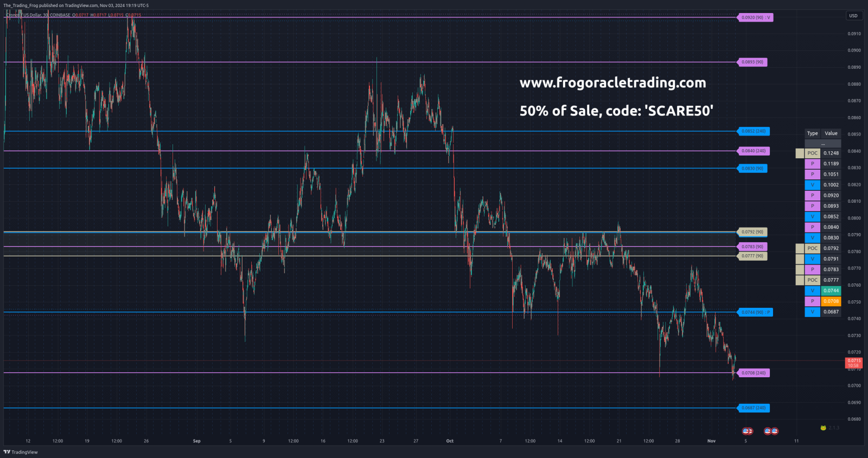Click the Sep label on the time axis
Screen dimensions: 868x458
pos(197,441)
